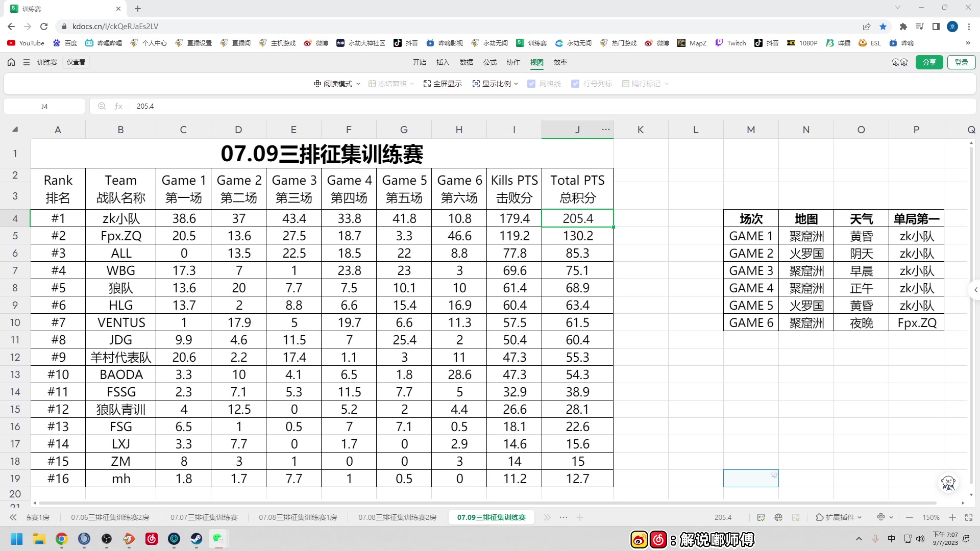The height and width of the screenshot is (551, 980).
Task: Click the 阅读模式 reading mode icon
Action: 316,83
